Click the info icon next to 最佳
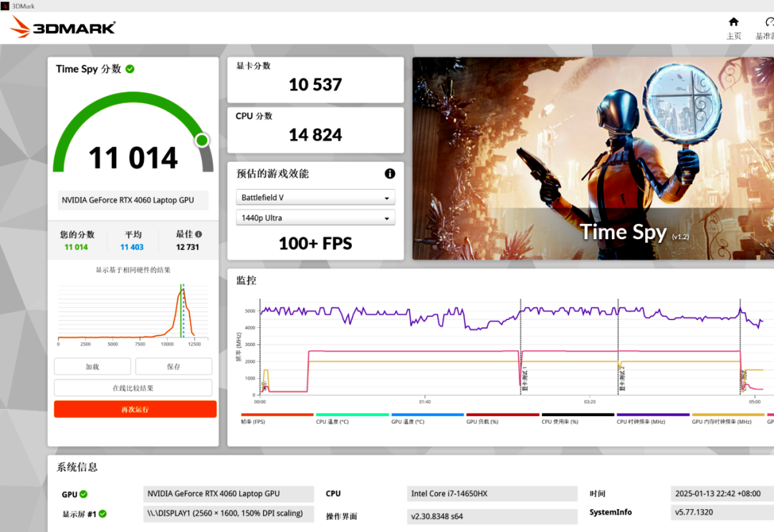774x532 pixels. coord(199,234)
